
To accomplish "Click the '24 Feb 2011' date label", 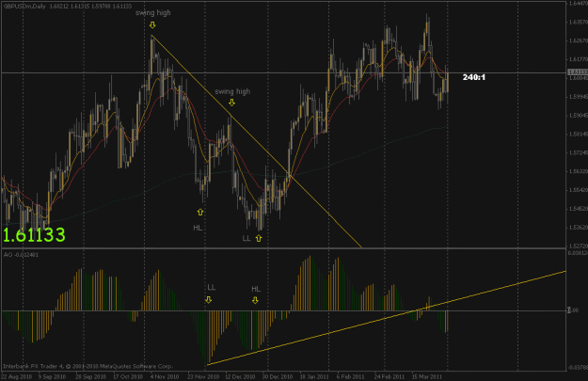I will tap(389, 376).
